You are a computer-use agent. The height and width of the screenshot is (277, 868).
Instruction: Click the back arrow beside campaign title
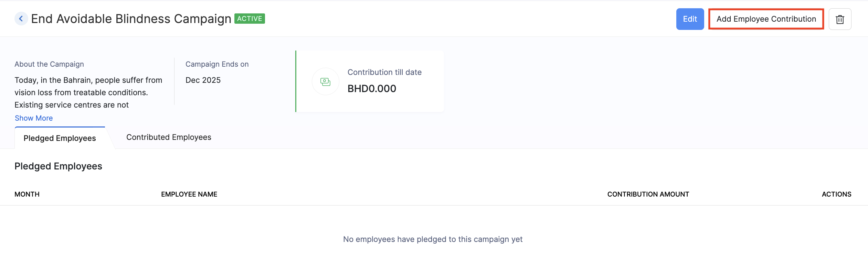21,19
